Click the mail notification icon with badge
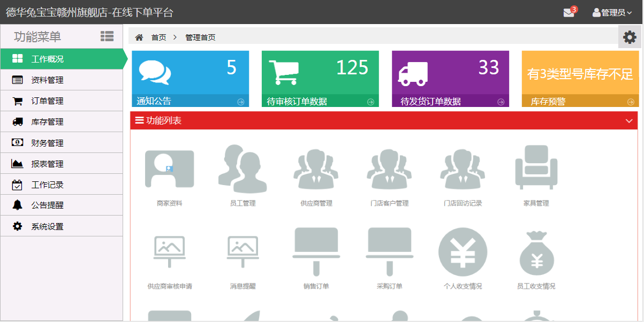644x322 pixels. pyautogui.click(x=569, y=13)
